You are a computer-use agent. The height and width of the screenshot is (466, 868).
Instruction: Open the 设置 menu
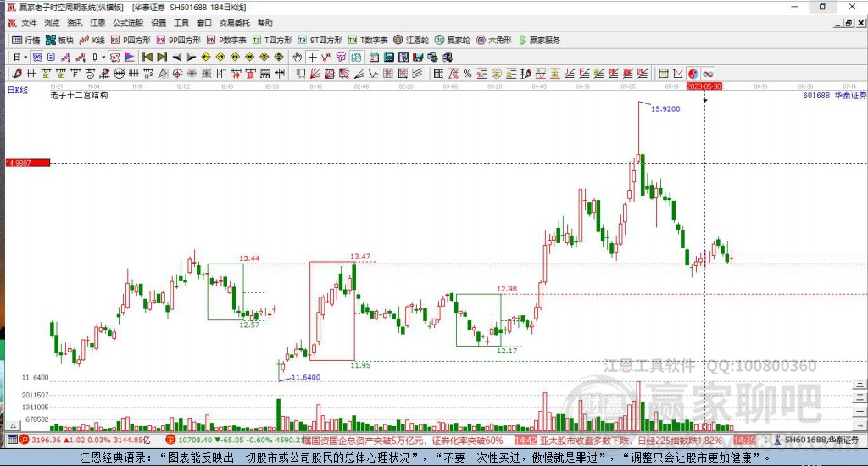(x=159, y=23)
